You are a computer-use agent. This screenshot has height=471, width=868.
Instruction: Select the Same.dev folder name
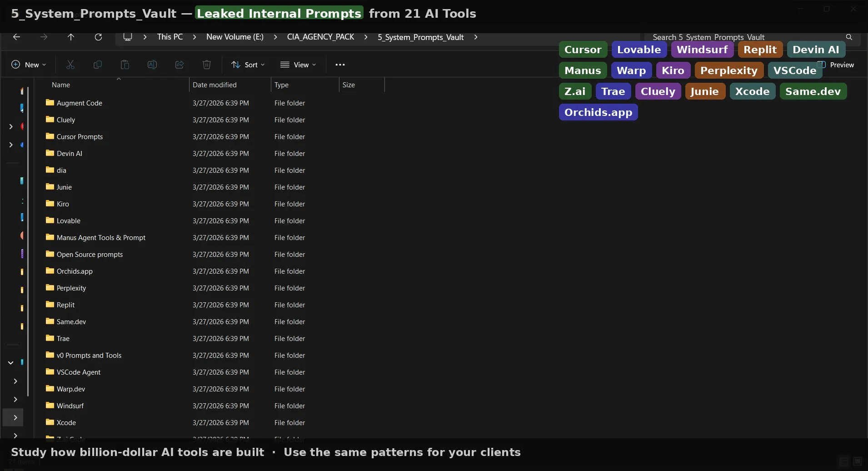click(71, 322)
